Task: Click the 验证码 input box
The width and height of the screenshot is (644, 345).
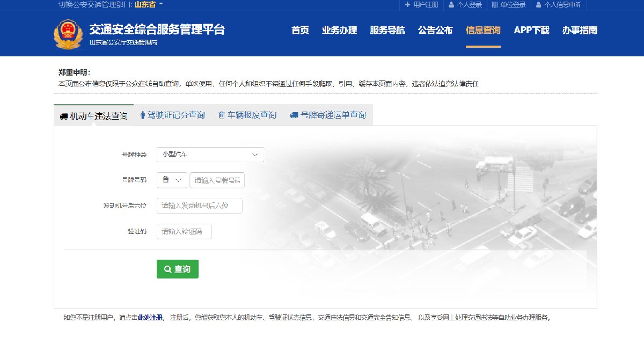Action: [x=184, y=231]
